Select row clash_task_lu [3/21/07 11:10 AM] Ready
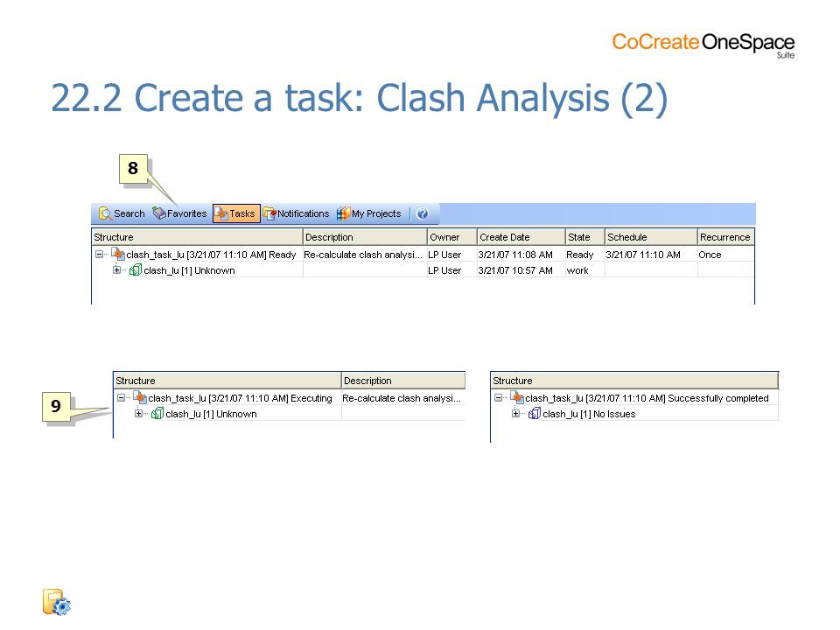The image size is (840, 630). (211, 255)
